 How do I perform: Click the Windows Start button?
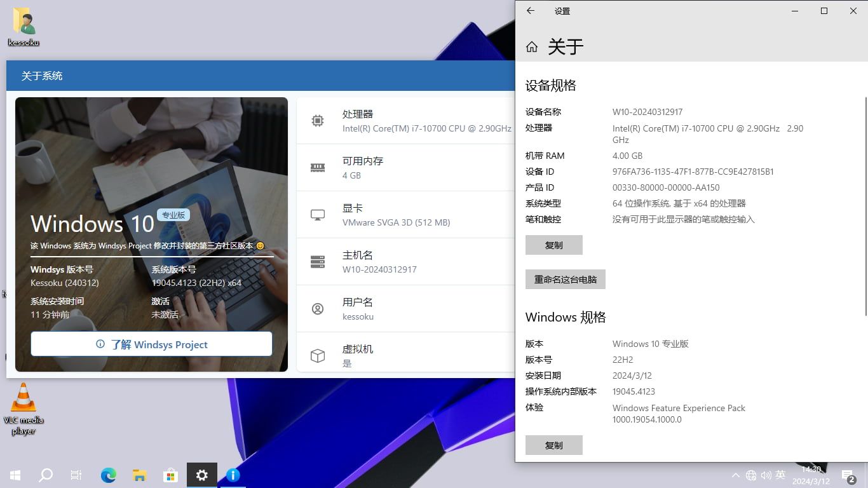click(x=15, y=475)
